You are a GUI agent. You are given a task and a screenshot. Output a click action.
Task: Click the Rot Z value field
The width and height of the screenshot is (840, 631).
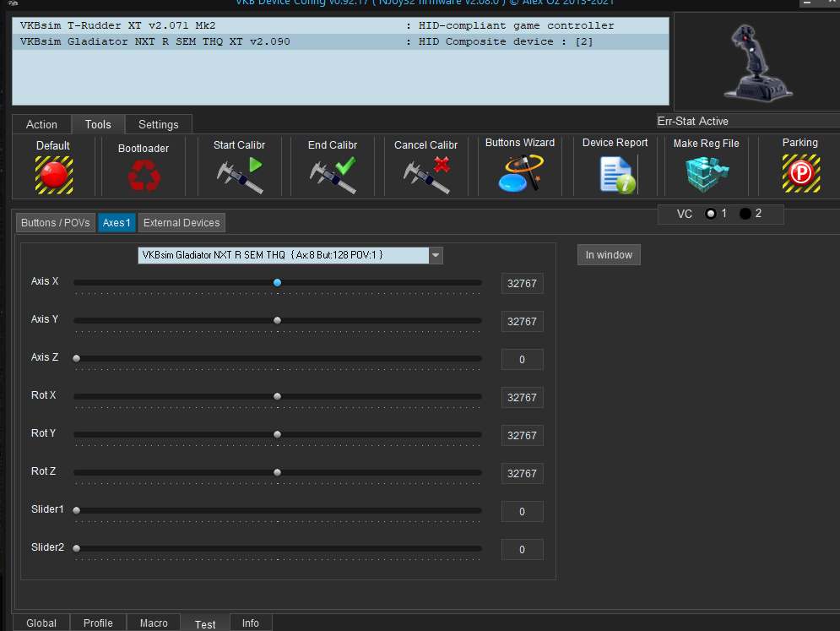click(x=523, y=474)
